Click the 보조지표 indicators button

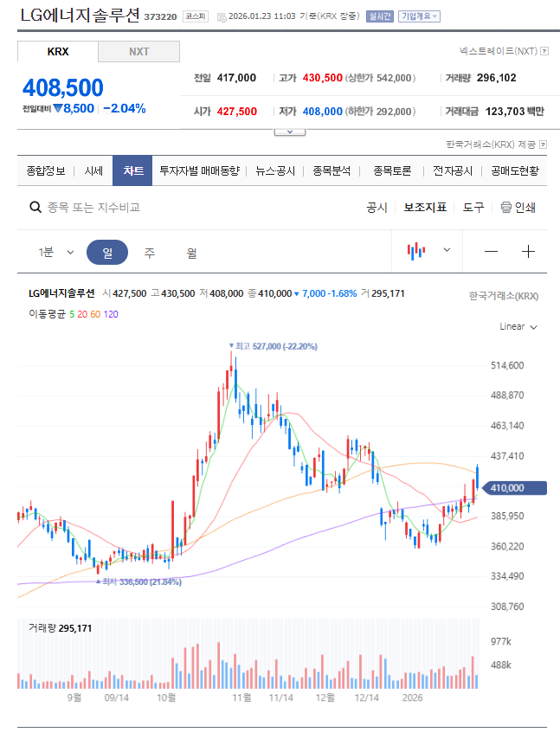click(x=425, y=208)
